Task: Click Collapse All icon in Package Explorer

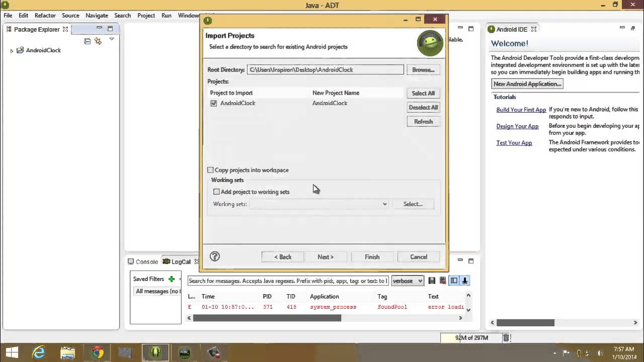Action: (x=88, y=41)
